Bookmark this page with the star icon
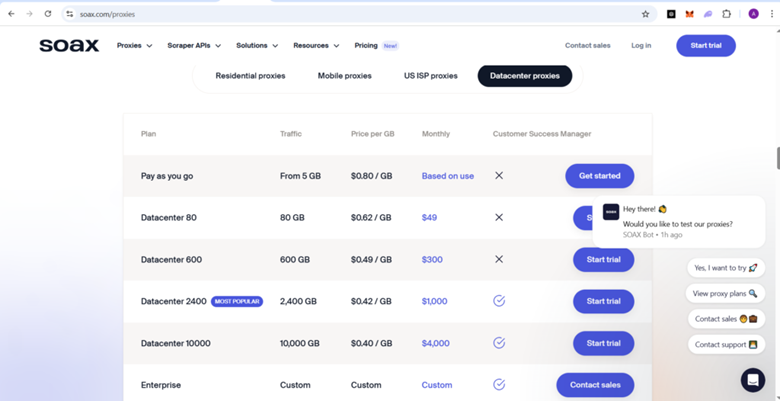The image size is (780, 401). pyautogui.click(x=645, y=14)
